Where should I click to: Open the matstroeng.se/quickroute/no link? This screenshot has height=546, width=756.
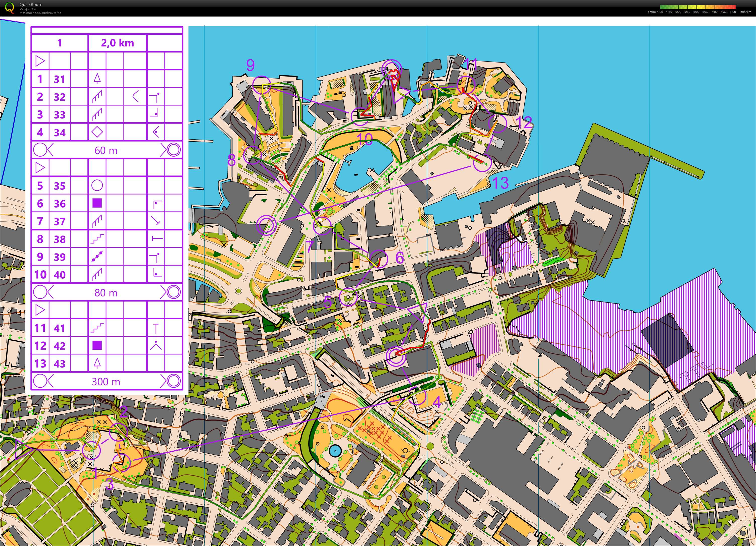click(40, 13)
